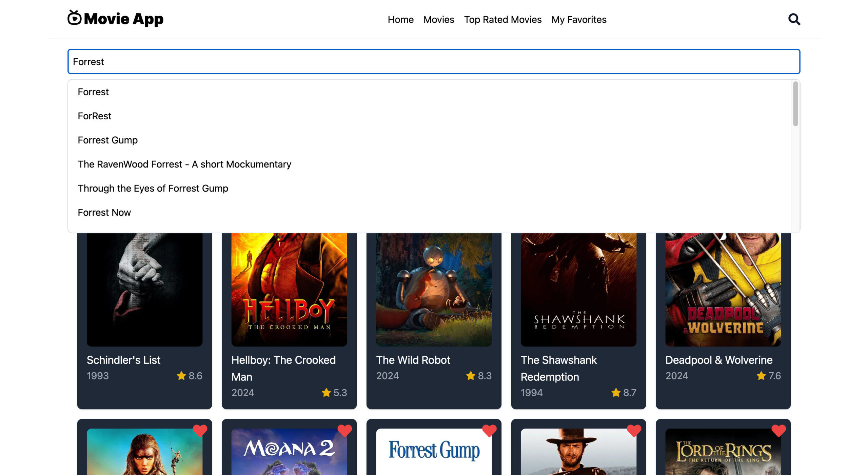Pick 'The RavenWood Forrest' mockumentary suggestion

(430, 164)
